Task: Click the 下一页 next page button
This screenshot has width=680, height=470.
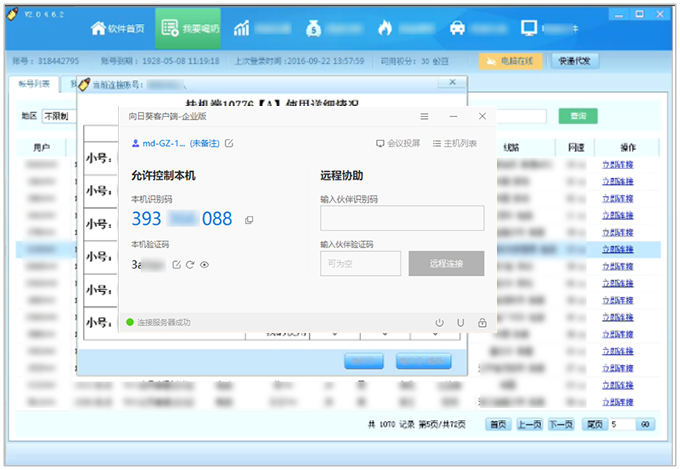Action: pyautogui.click(x=562, y=425)
